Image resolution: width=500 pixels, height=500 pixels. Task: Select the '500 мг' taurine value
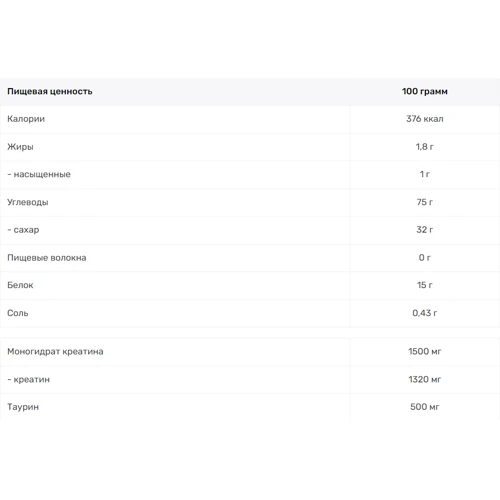pos(425,407)
